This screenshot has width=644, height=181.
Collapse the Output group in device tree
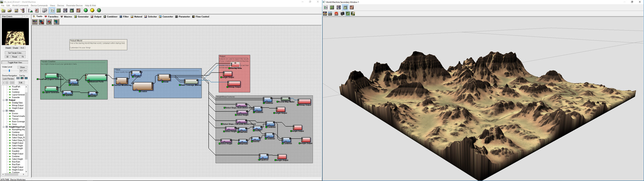pos(4,100)
